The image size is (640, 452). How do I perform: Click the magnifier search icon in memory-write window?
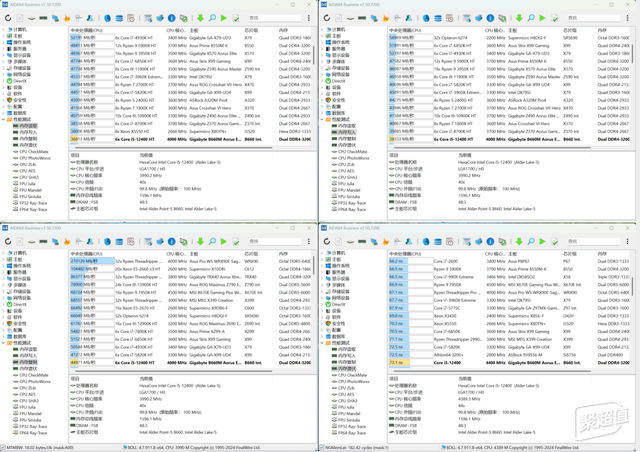(531, 18)
